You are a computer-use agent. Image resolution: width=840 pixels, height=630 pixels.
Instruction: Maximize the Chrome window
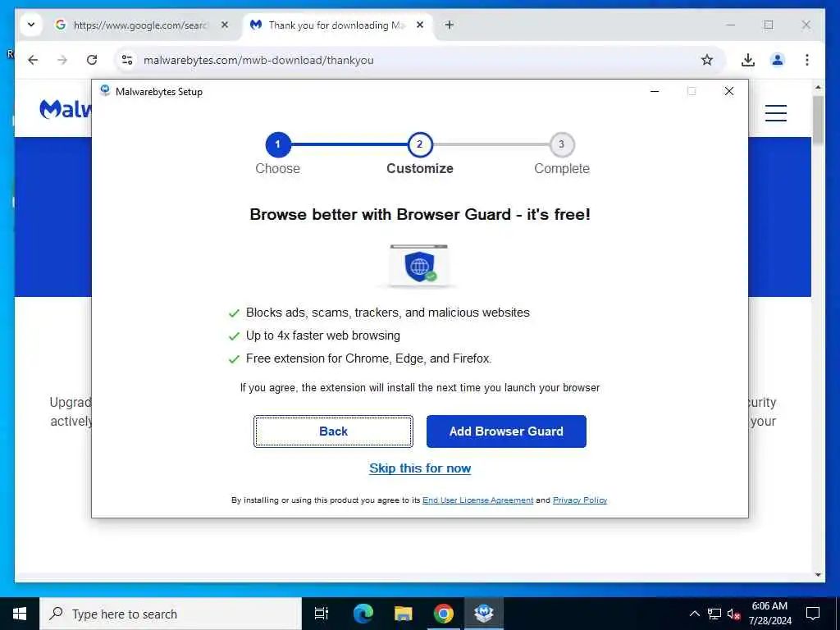pos(768,25)
